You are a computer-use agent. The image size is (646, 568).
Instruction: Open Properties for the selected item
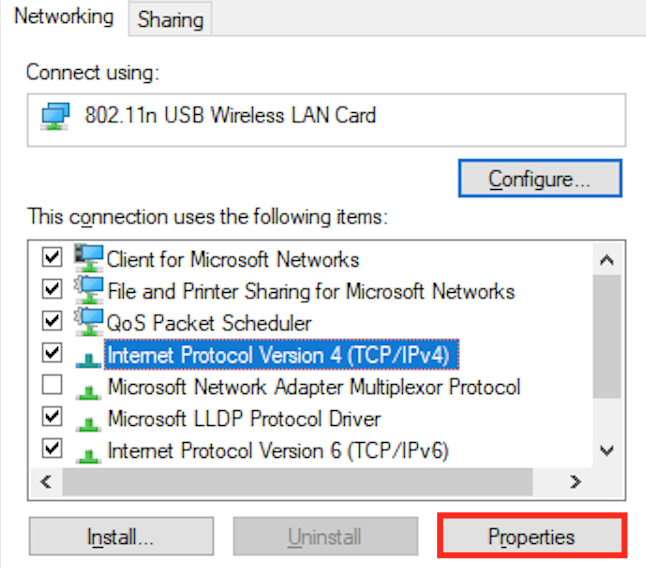531,537
